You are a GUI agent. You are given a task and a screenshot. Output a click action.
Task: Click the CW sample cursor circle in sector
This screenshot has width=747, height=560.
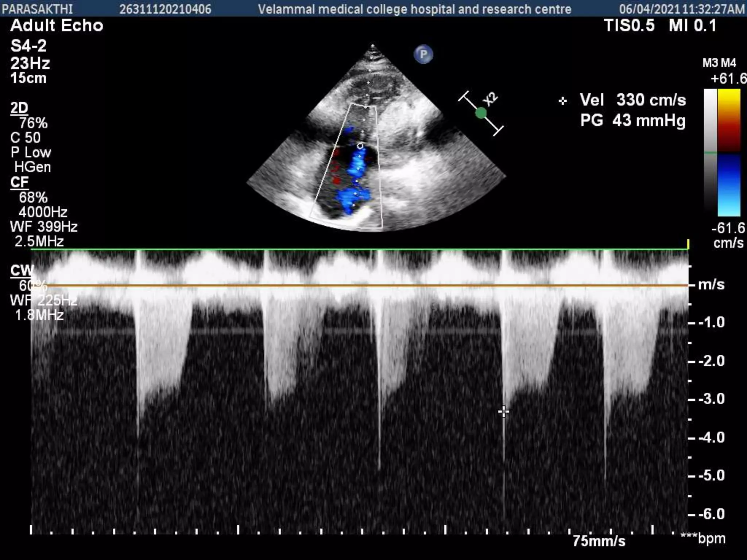coord(360,146)
